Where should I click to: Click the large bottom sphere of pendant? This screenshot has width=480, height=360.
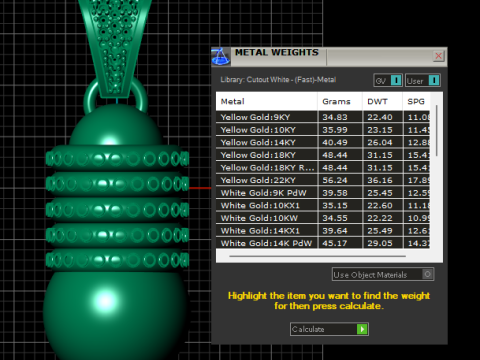[x=115, y=315]
